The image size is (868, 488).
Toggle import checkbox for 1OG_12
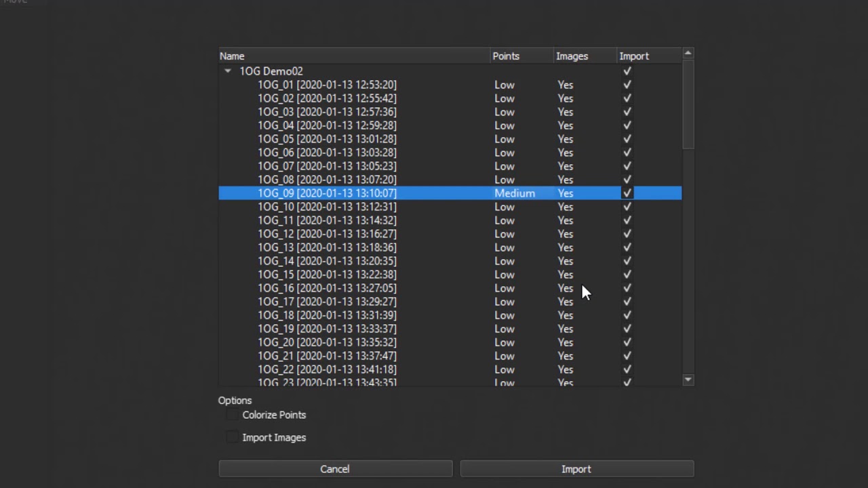[627, 234]
